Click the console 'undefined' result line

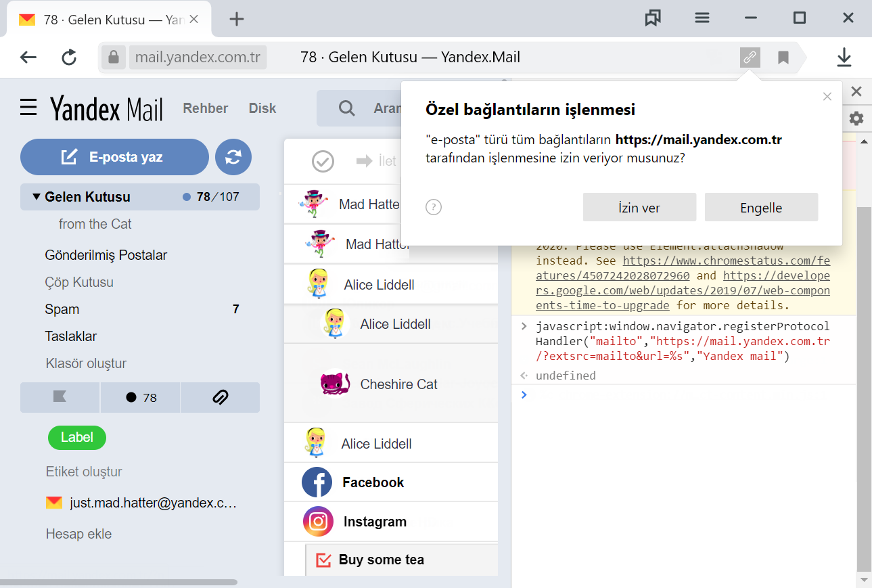point(566,376)
